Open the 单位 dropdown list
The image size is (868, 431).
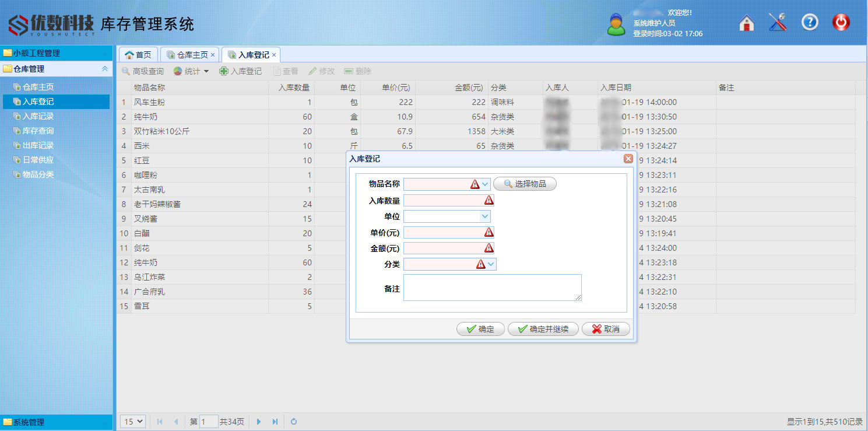(x=485, y=216)
